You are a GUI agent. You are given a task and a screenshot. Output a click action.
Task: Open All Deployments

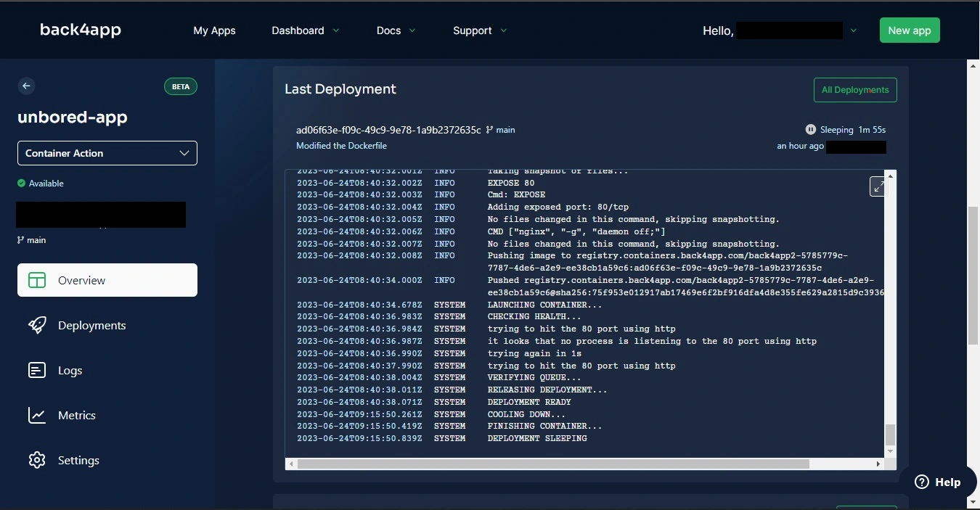[855, 89]
